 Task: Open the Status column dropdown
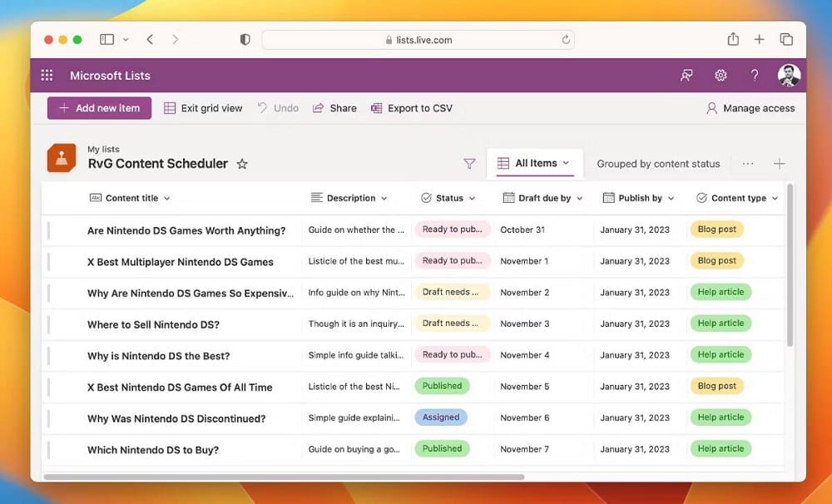click(x=471, y=198)
